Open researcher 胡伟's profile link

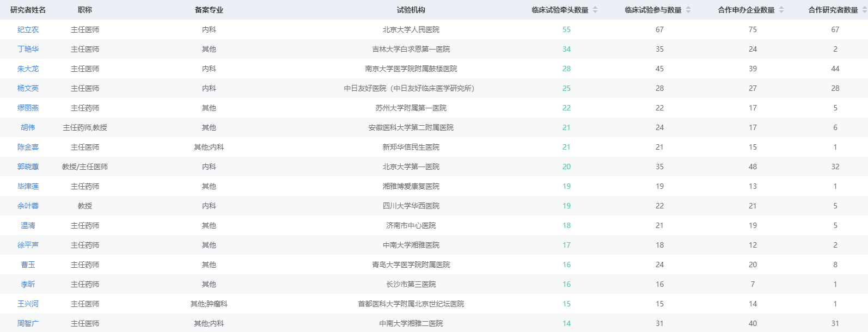pos(28,127)
